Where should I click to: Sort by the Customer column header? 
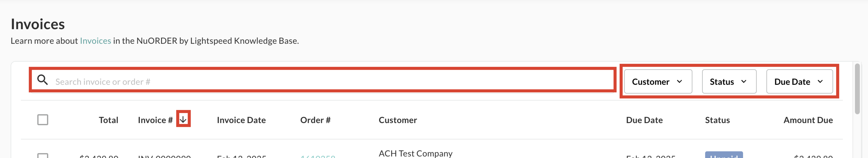coord(398,120)
